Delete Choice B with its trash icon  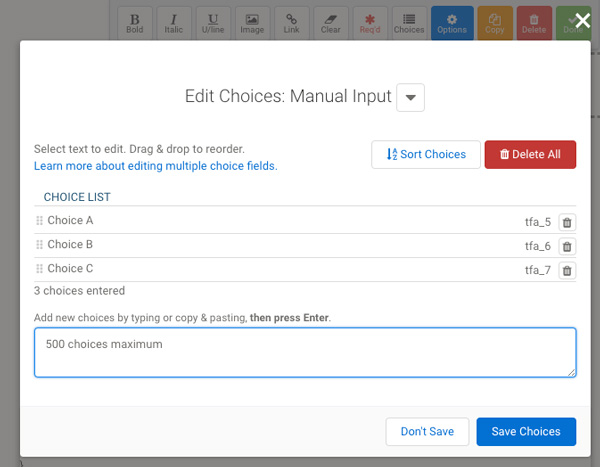tap(567, 246)
